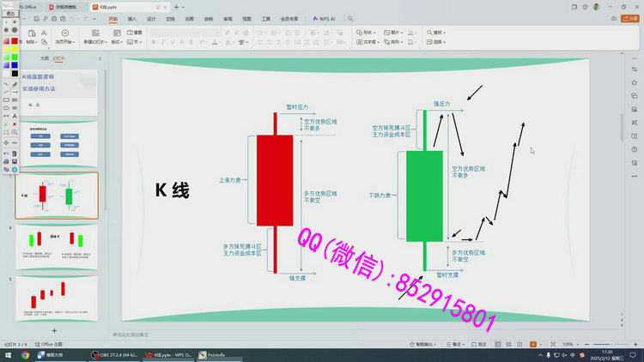Click the cut scissors icon
Viewport: 644px width, 362px height.
pyautogui.click(x=43, y=32)
